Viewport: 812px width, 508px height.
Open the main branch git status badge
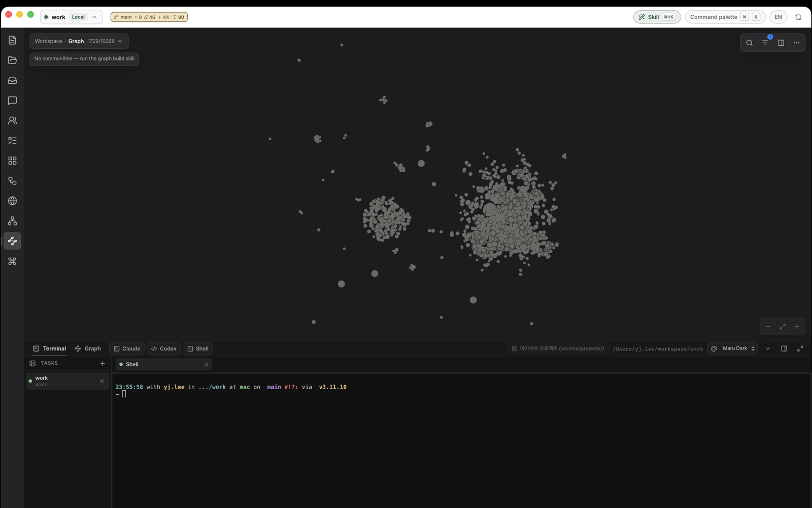click(149, 17)
